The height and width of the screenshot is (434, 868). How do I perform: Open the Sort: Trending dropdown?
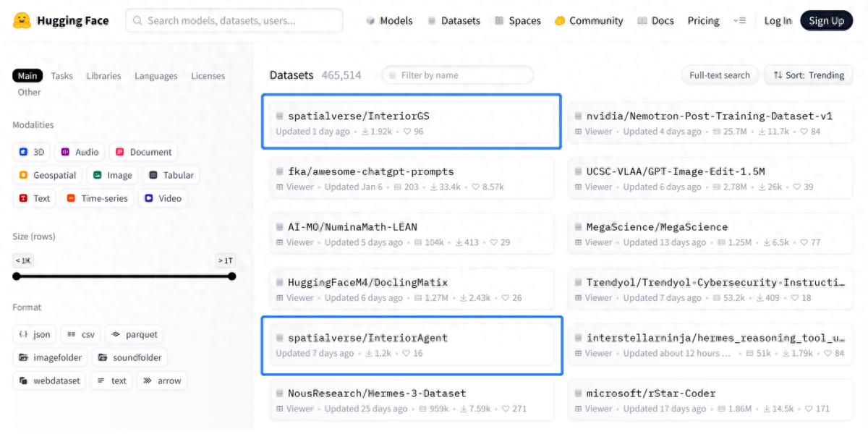pyautogui.click(x=808, y=75)
